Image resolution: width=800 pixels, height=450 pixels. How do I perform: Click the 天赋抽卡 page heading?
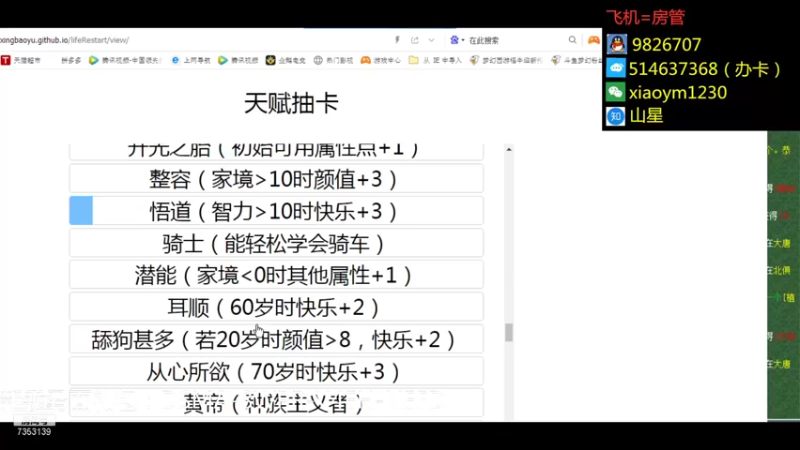point(291,104)
